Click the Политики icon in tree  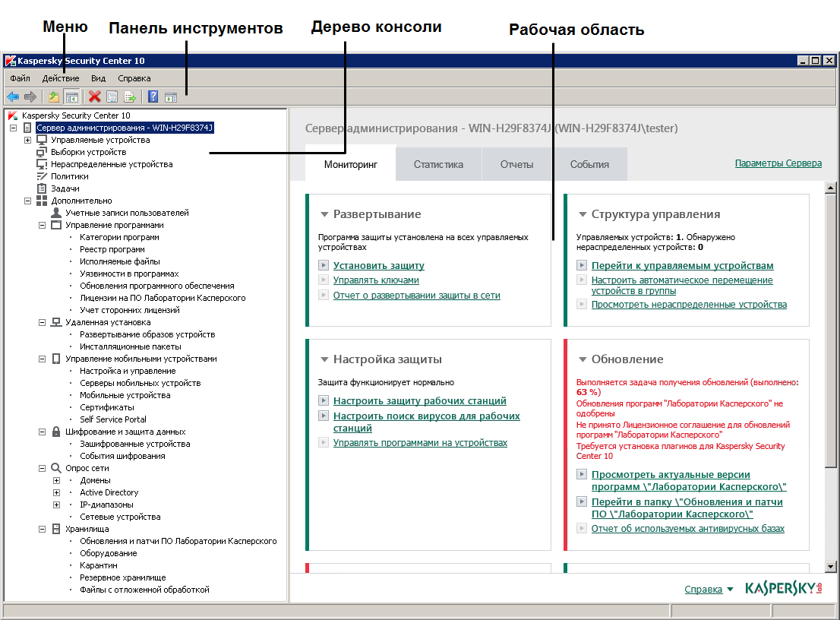(42, 176)
